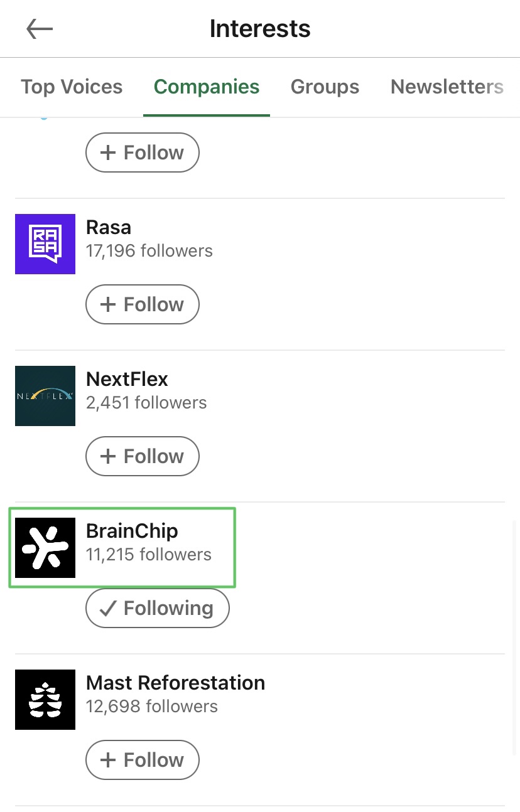520x812 pixels.
Task: Open the Mast Reforestation pinecone logo
Action: click(x=45, y=700)
